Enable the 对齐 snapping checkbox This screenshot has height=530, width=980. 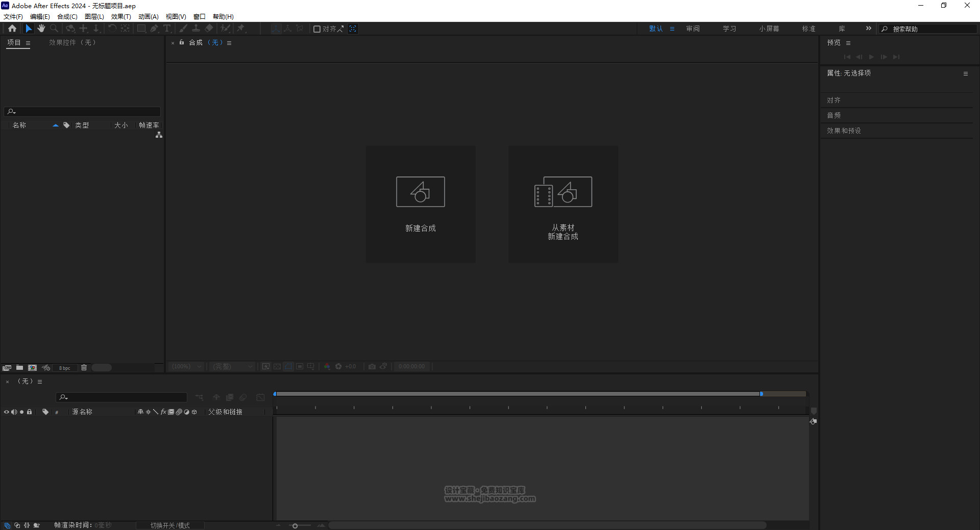(317, 29)
